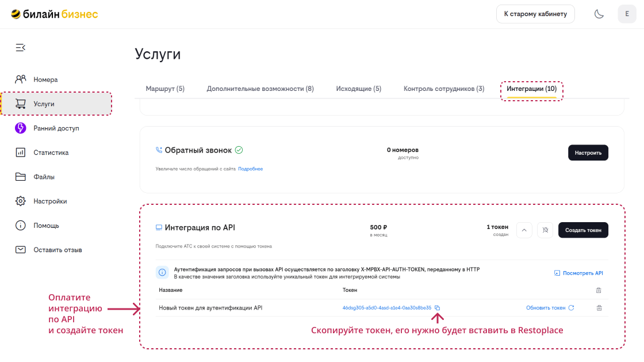Collapse the left sidebar menu
Screen dimensions: 644x362
click(x=20, y=47)
